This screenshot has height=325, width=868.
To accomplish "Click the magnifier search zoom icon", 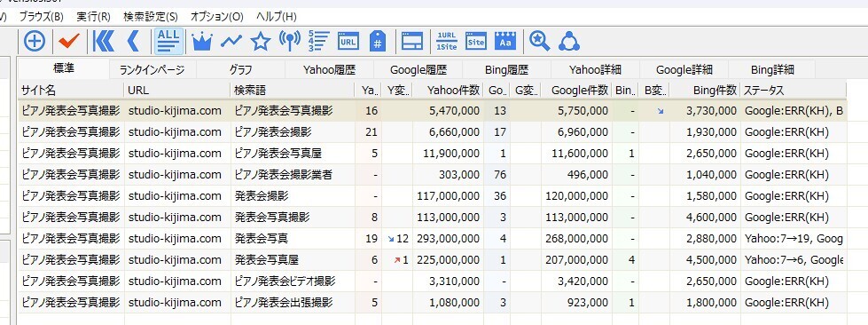I will tap(539, 41).
